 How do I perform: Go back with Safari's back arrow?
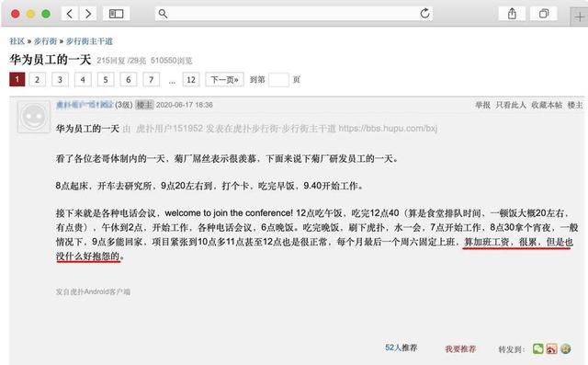click(x=70, y=14)
